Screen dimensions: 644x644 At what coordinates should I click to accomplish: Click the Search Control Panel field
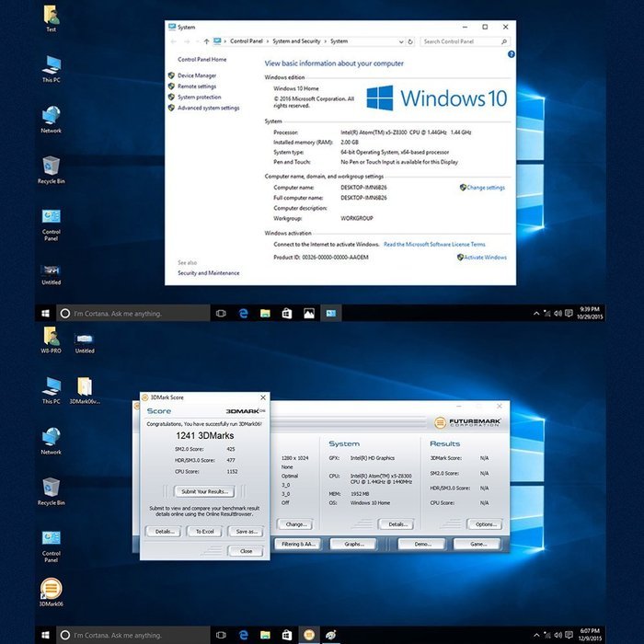(x=465, y=41)
